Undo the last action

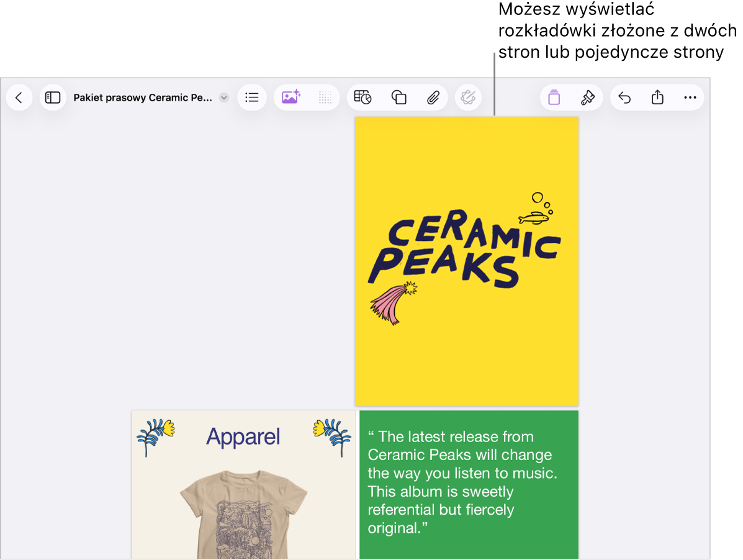pyautogui.click(x=624, y=97)
